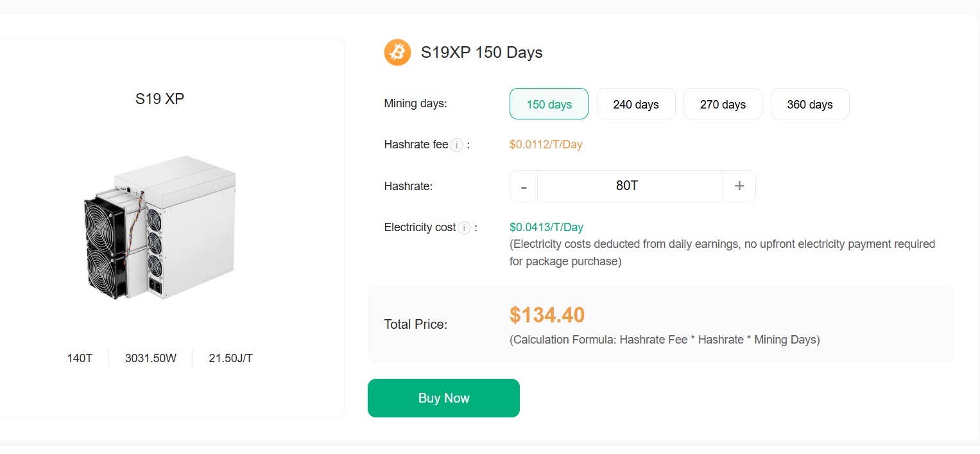
Task: Select the 150 days mining option
Action: (549, 104)
